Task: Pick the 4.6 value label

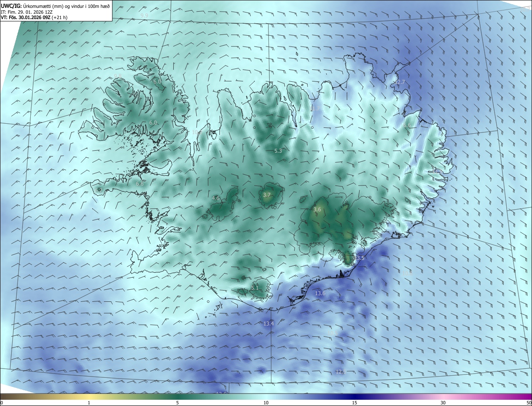Action: [x=216, y=198]
